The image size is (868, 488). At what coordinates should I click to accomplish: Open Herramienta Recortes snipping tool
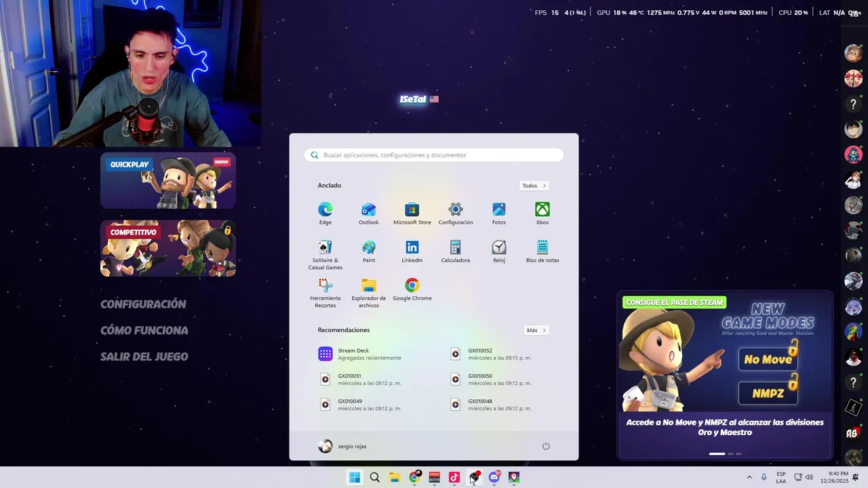(325, 293)
